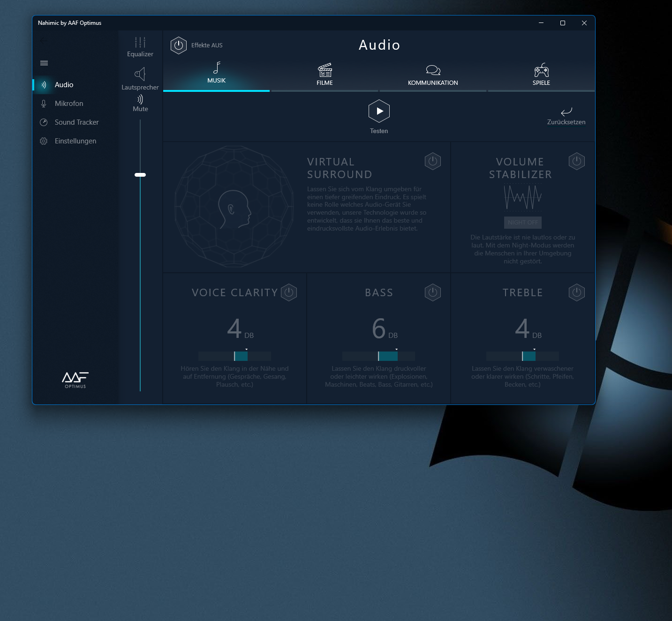Image resolution: width=672 pixels, height=621 pixels.
Task: Select the Lautsprecher speaker icon
Action: click(140, 74)
